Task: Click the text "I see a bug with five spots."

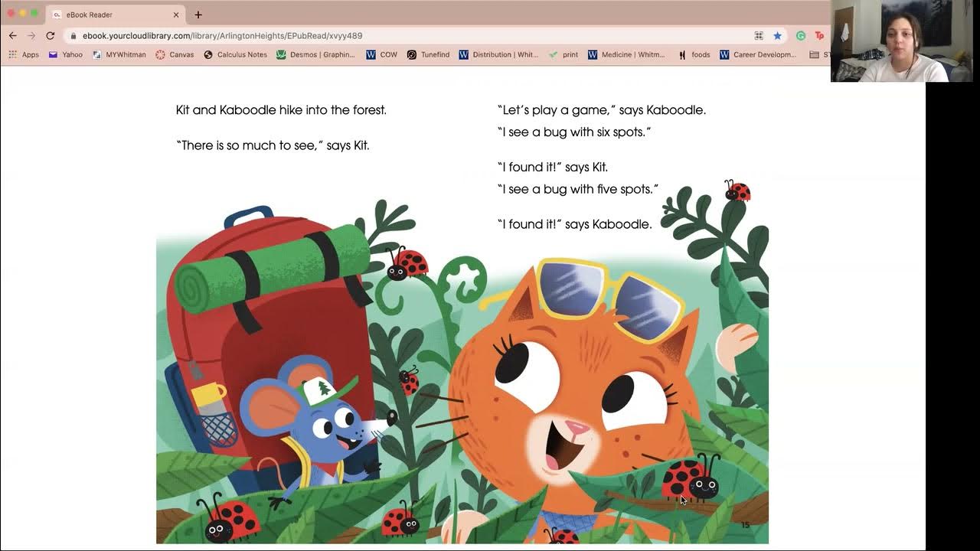Action: pyautogui.click(x=578, y=189)
